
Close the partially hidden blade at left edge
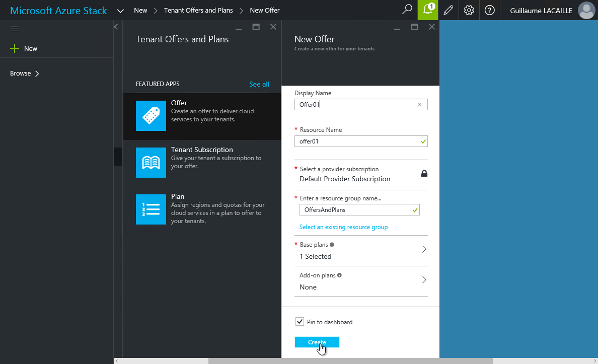click(x=116, y=27)
